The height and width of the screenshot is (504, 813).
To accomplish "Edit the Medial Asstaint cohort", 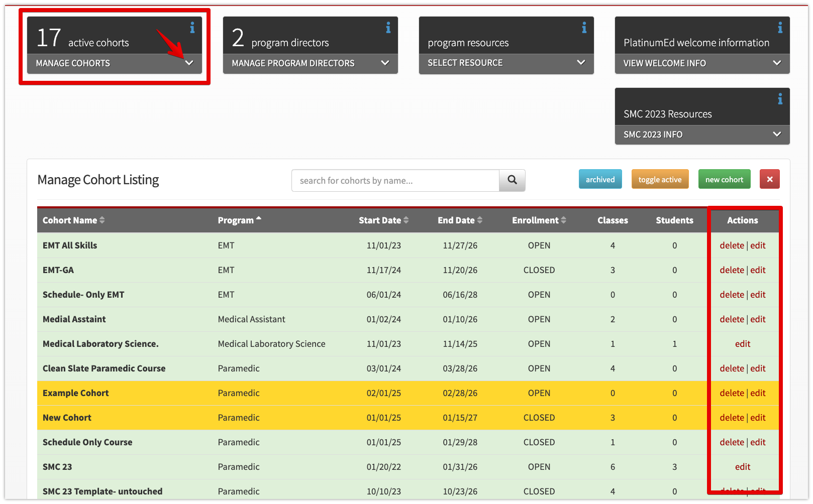I will 758,319.
